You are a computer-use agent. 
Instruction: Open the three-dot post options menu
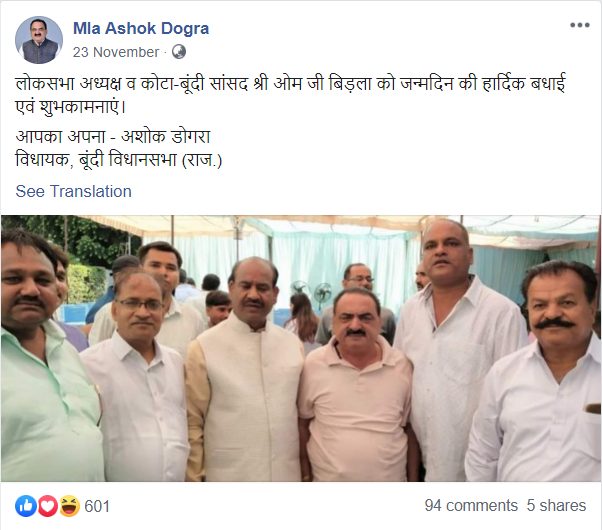click(x=579, y=25)
